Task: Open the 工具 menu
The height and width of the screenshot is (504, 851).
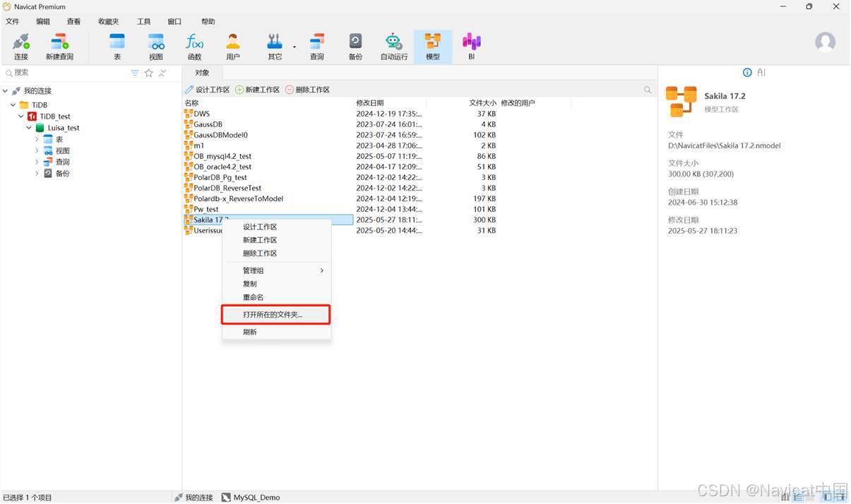Action: point(144,22)
